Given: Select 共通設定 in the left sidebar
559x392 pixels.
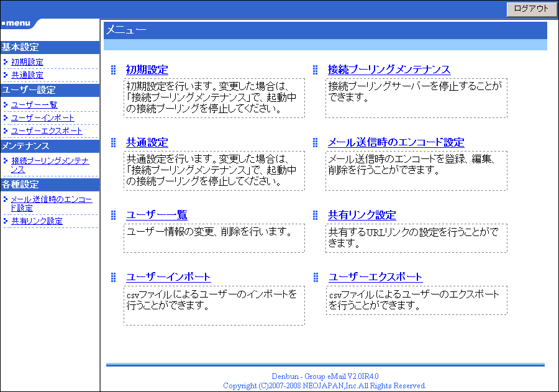Looking at the screenshot, I should click(27, 75).
